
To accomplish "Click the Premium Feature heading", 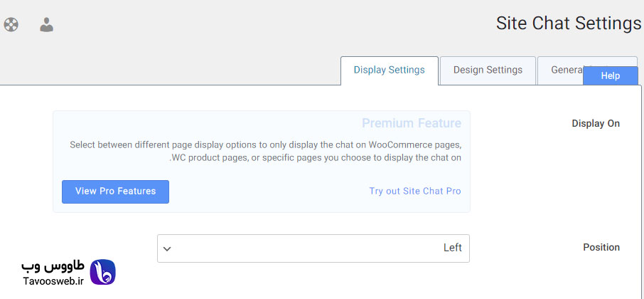I will (412, 123).
